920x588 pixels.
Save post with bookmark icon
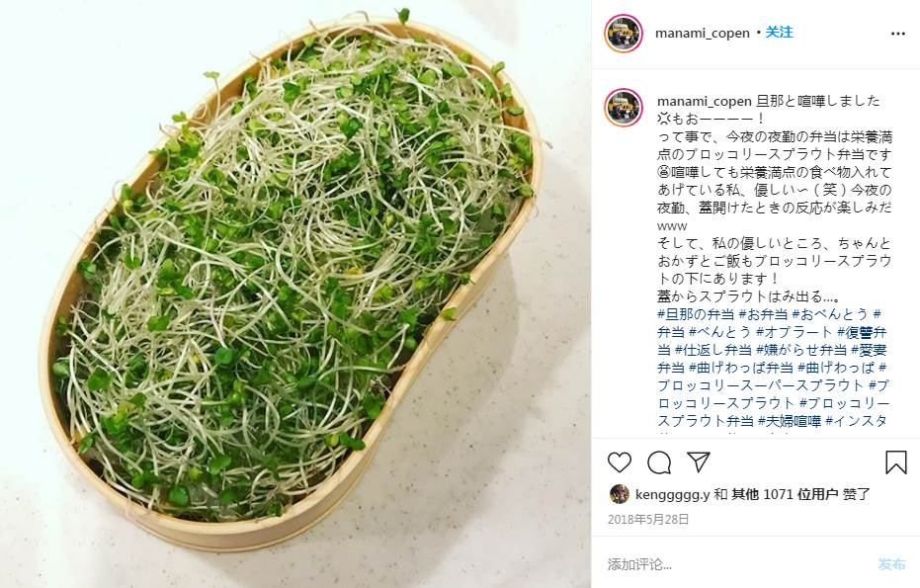point(896,462)
